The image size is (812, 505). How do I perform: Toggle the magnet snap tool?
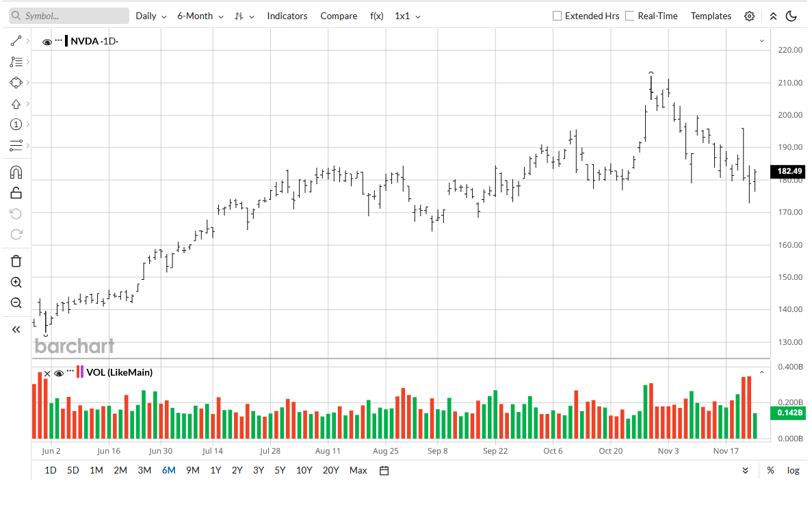(x=16, y=172)
